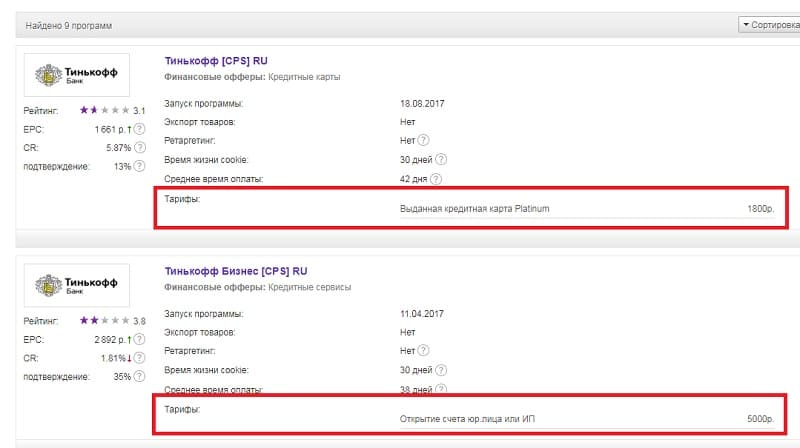Open the Сортировка dropdown
The width and height of the screenshot is (800, 448).
click(769, 24)
